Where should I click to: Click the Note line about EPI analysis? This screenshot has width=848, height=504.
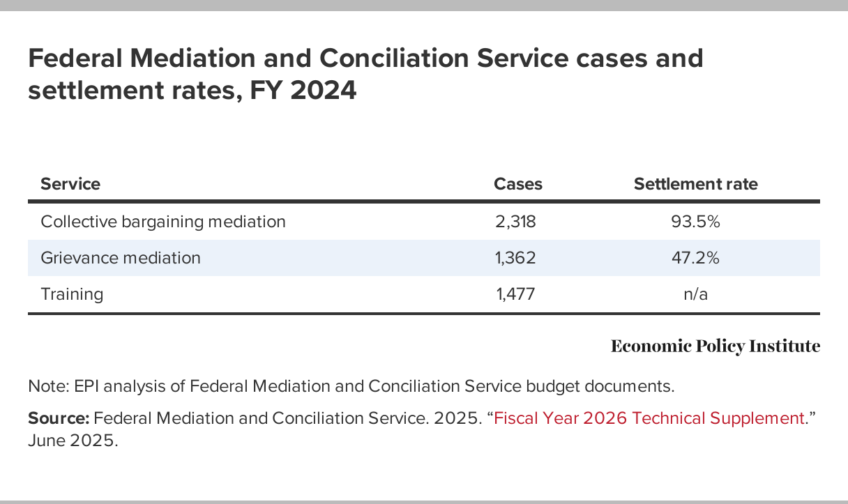(x=351, y=386)
